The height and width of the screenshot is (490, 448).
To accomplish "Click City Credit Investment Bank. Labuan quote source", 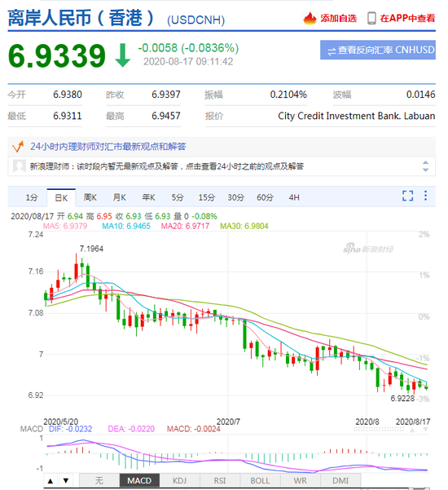I will [x=357, y=116].
